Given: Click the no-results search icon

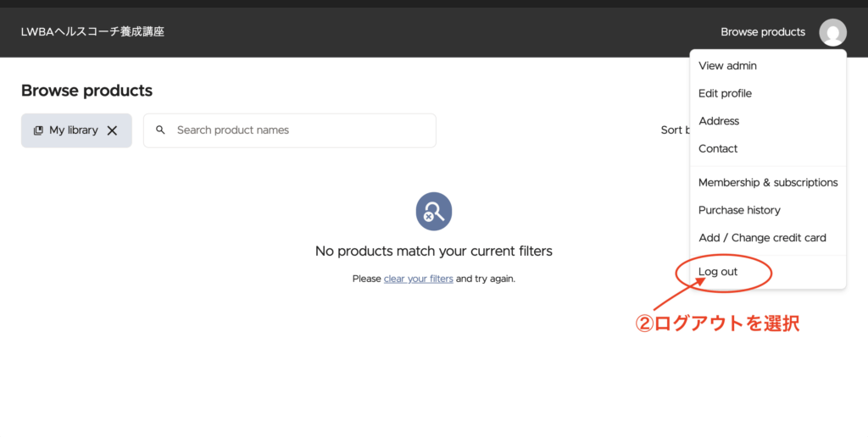Looking at the screenshot, I should coord(433,211).
